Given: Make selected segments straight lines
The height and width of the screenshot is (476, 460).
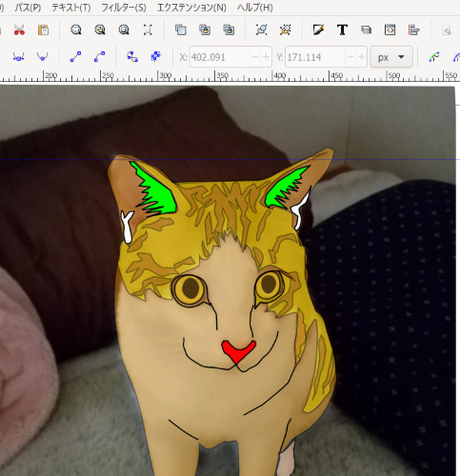Looking at the screenshot, I should click(75, 57).
